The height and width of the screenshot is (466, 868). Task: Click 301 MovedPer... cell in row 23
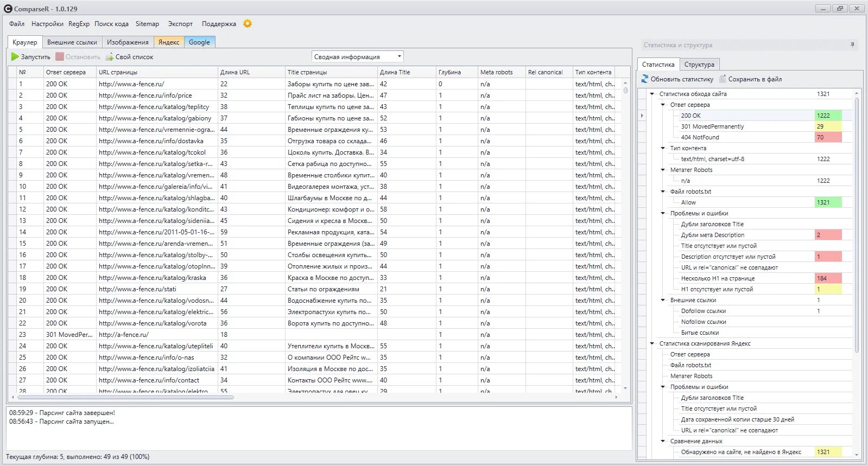pos(70,335)
